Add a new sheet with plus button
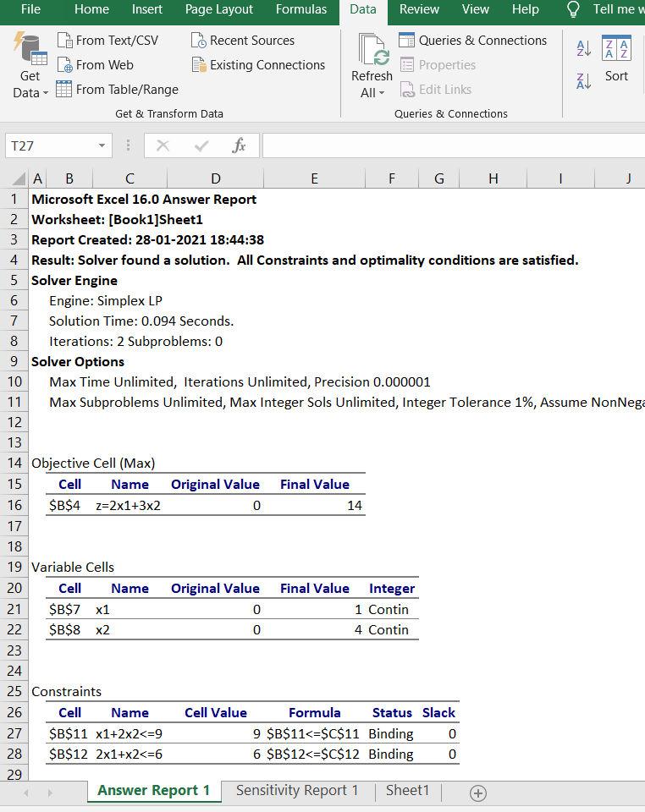Screen dimensions: 645x812 [x=478, y=793]
